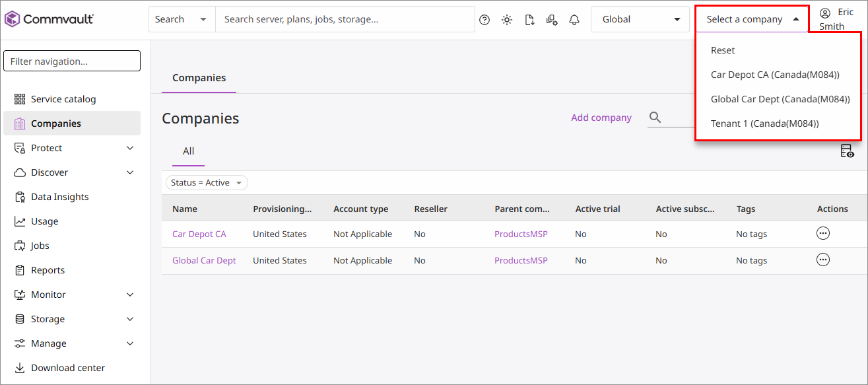
Task: Click the Service catalog grid icon
Action: pyautogui.click(x=19, y=99)
